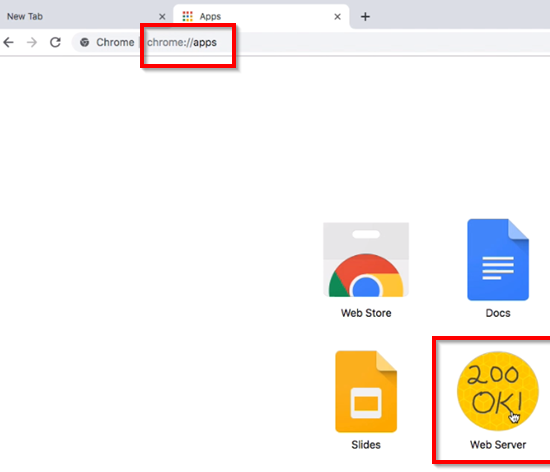Reload the current page
The width and height of the screenshot is (550, 472).
[x=55, y=42]
